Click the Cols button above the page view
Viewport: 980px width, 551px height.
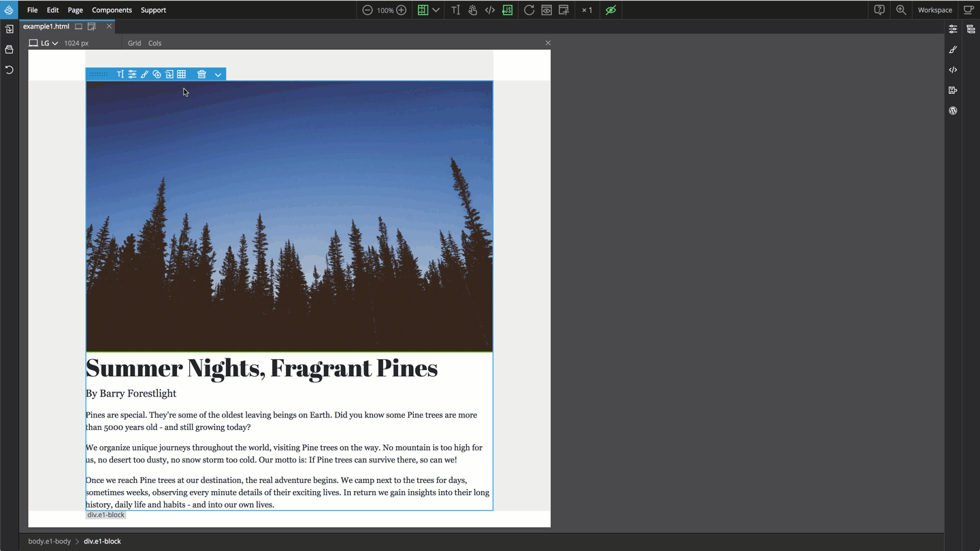154,43
